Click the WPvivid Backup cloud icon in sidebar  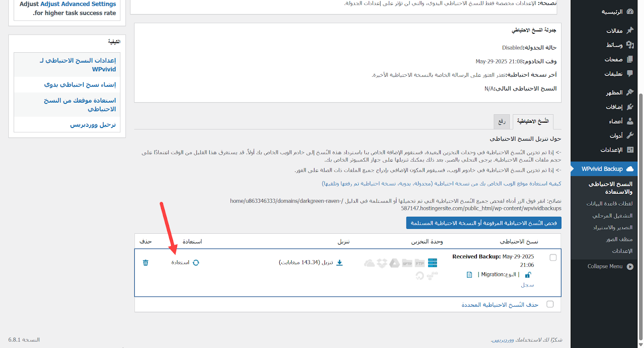630,169
